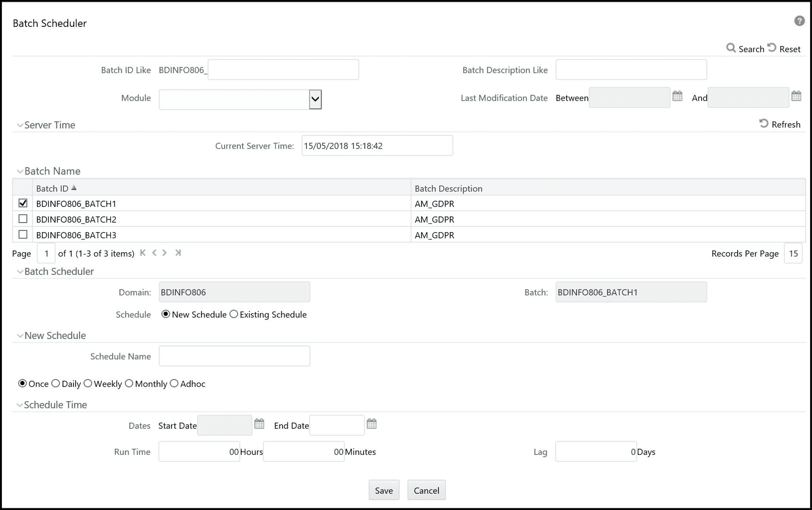The width and height of the screenshot is (812, 510).
Task: Open calendar for the Between date field
Action: pos(677,96)
